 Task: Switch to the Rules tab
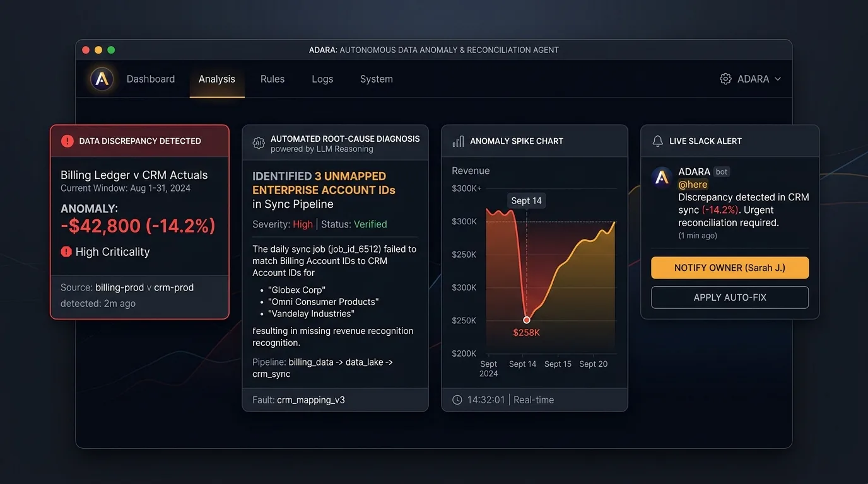click(x=273, y=79)
